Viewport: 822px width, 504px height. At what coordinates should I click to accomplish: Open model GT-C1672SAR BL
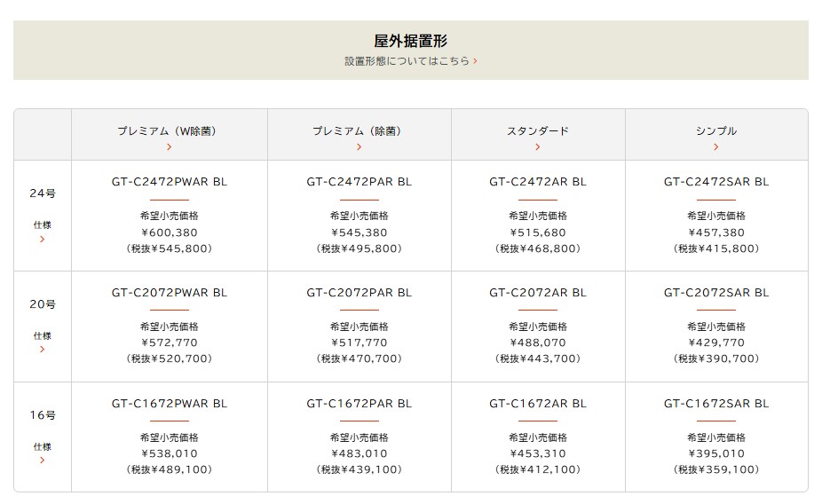(x=716, y=404)
